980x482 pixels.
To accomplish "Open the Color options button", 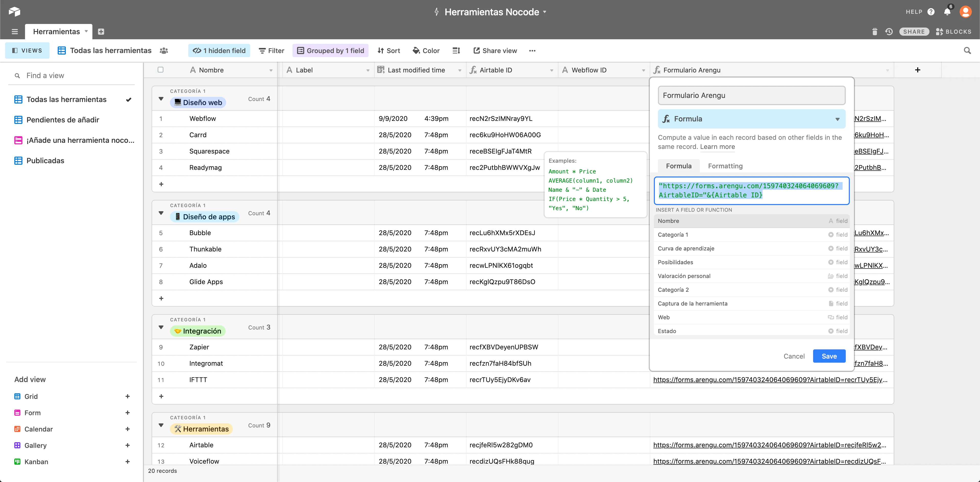I will pyautogui.click(x=426, y=50).
